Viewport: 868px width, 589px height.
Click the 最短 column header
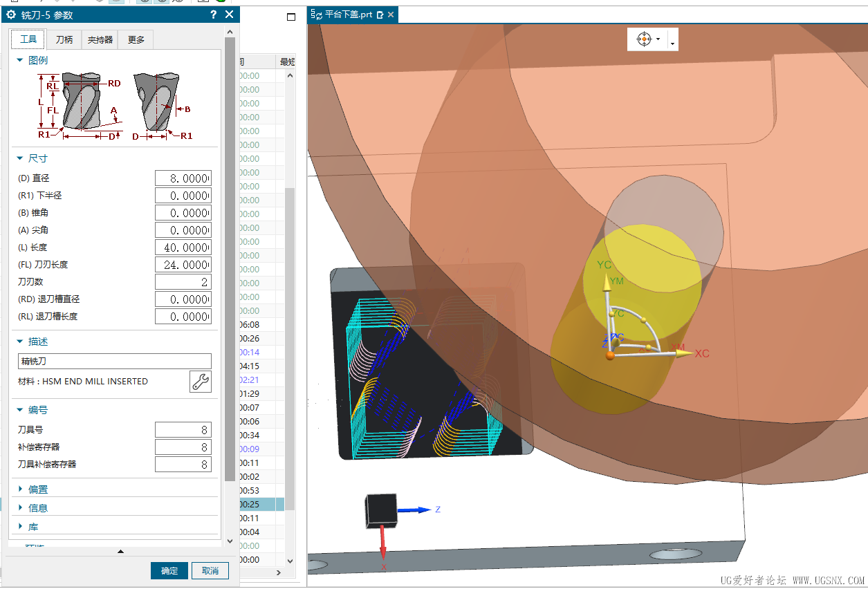286,62
